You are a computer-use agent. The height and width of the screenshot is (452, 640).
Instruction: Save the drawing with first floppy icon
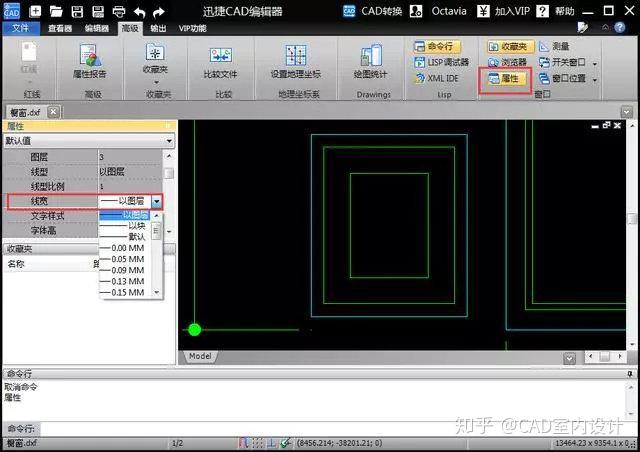pyautogui.click(x=77, y=11)
